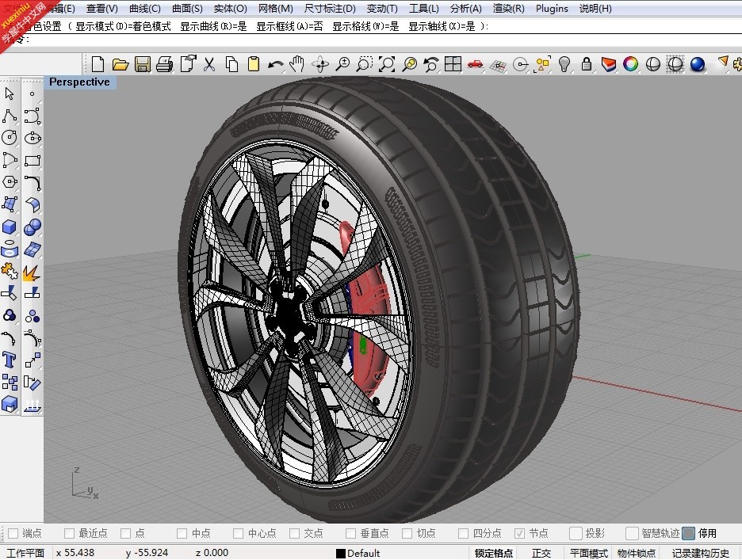
Task: Click the Copy icon in the toolbar
Action: [231, 64]
